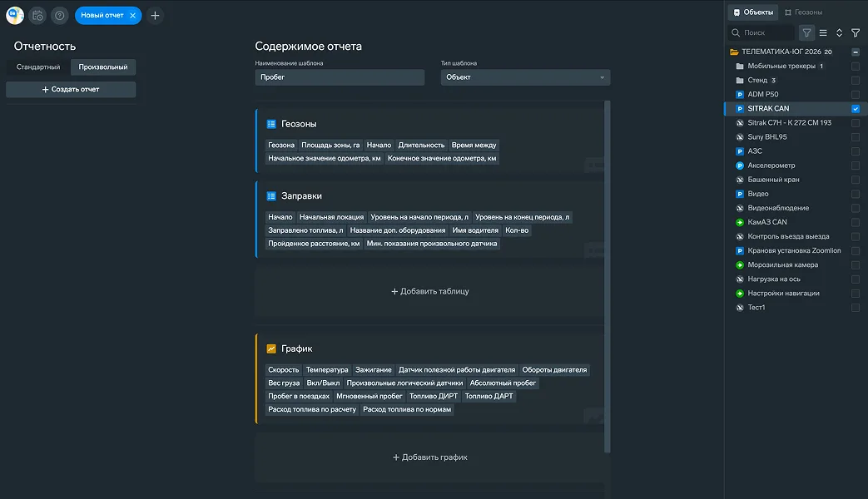Click the Топливо ДИРТ chart tag

pyautogui.click(x=434, y=396)
